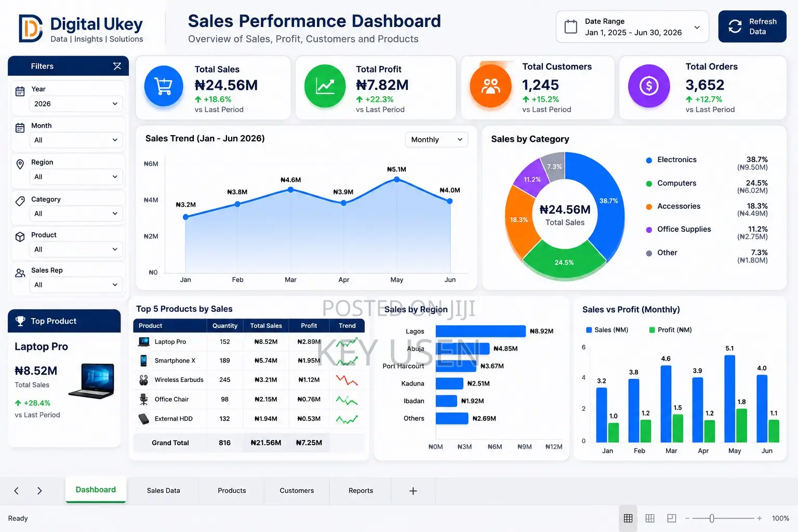
Task: Click the External HDD row icon
Action: (x=144, y=419)
